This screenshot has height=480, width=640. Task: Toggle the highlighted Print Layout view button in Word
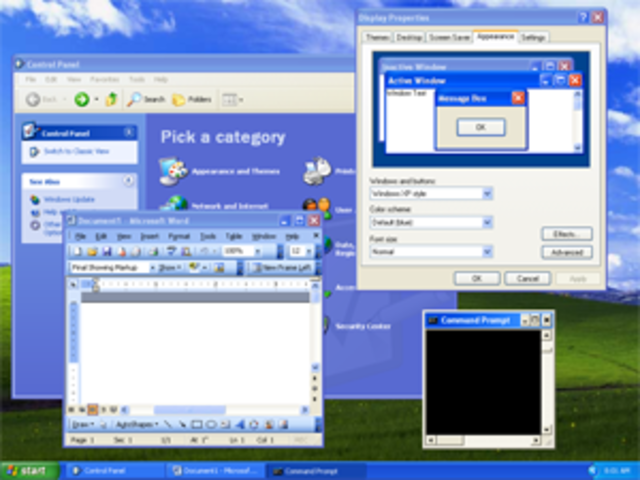pyautogui.click(x=93, y=409)
